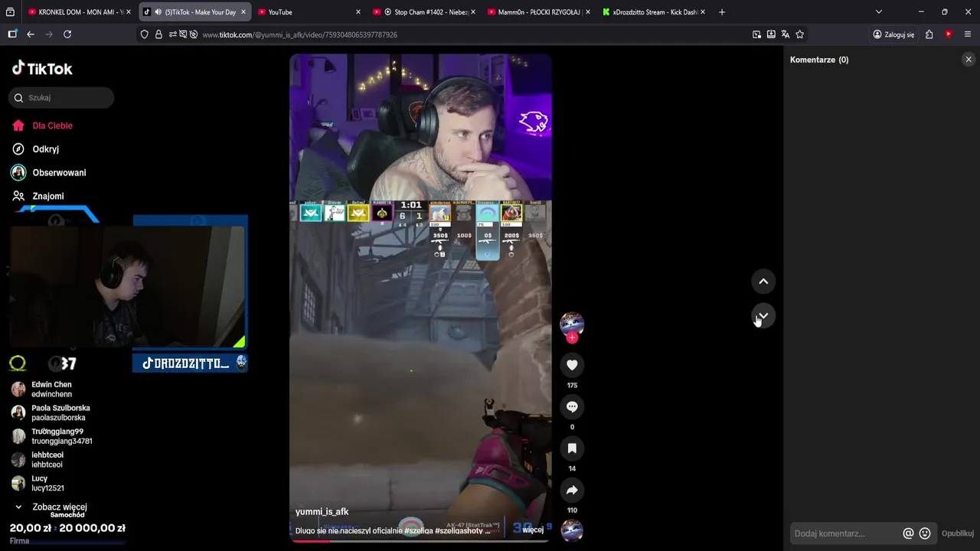This screenshot has height=551, width=980.
Task: Click the TikTok logo
Action: click(42, 68)
